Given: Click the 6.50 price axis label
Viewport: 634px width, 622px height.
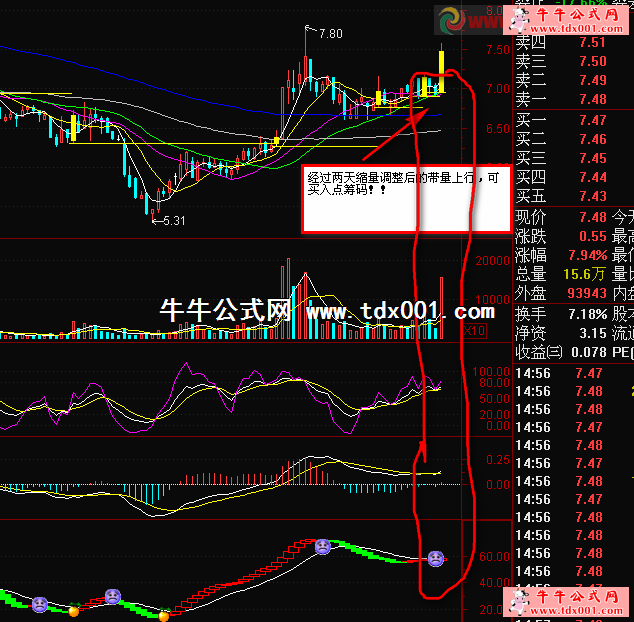Looking at the screenshot, I should click(x=498, y=129).
